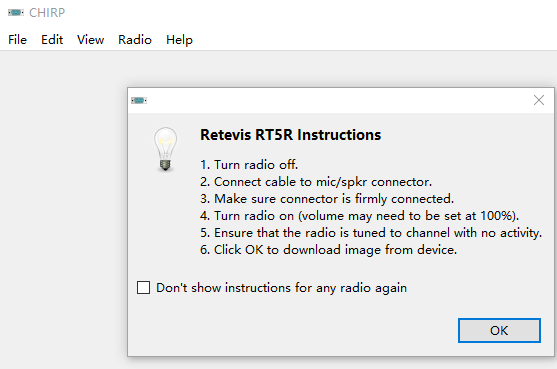Click the blank dialog title bar area
Screen dimensions: 557x369
tap(337, 101)
